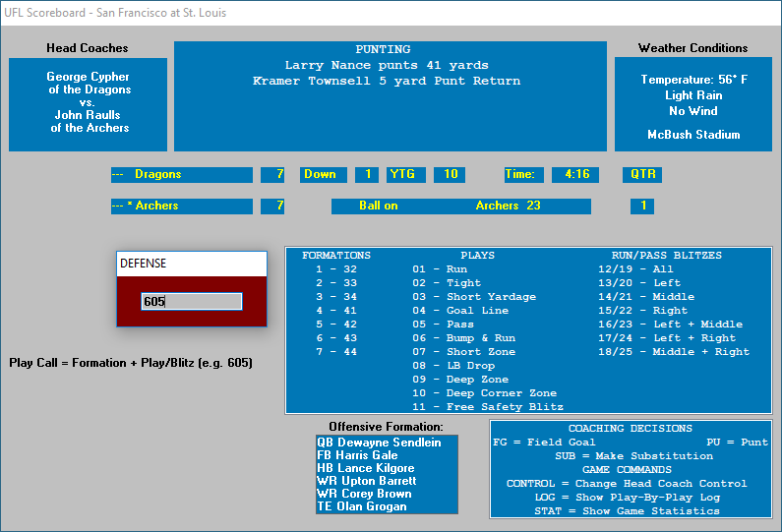Click HB Lance Kilgore in formation list

click(366, 469)
